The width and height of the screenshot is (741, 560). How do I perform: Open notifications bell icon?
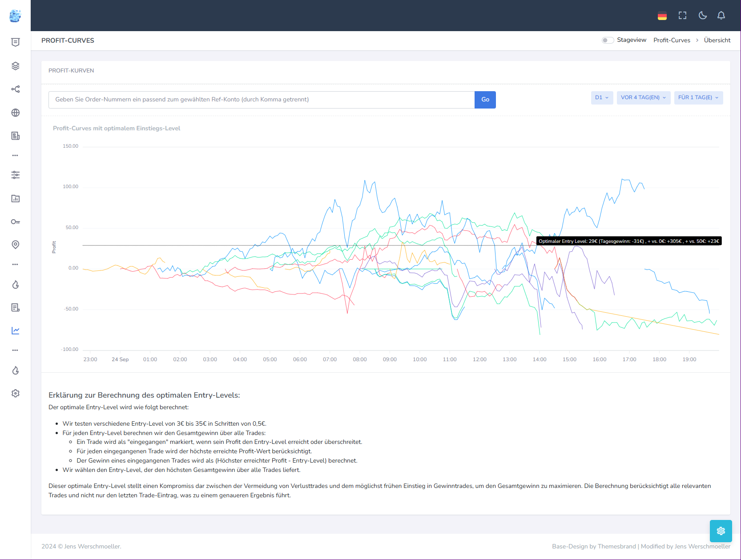click(x=721, y=16)
